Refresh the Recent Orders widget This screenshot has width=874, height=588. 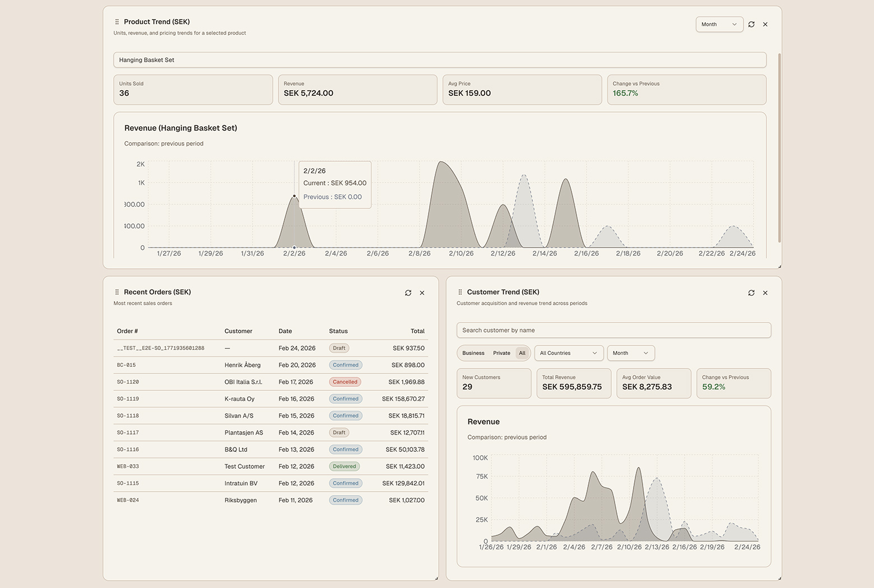point(408,292)
